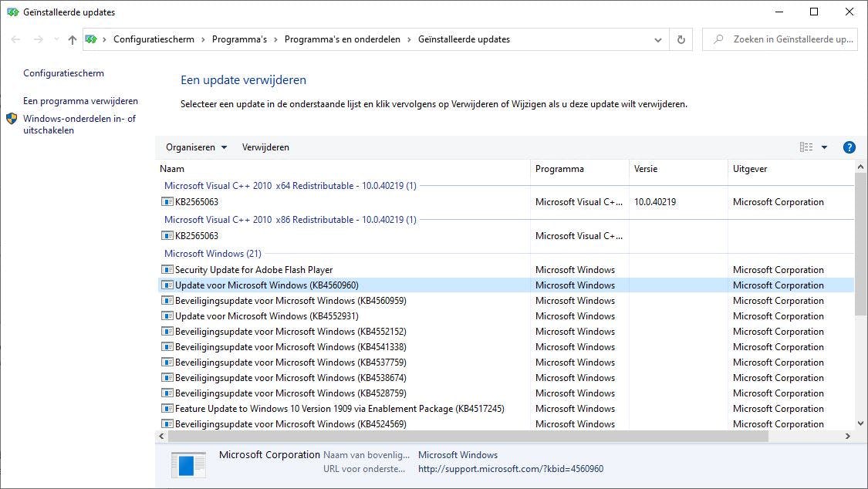Click the magnifier icon in the search box
This screenshot has width=868, height=489.
(x=718, y=39)
